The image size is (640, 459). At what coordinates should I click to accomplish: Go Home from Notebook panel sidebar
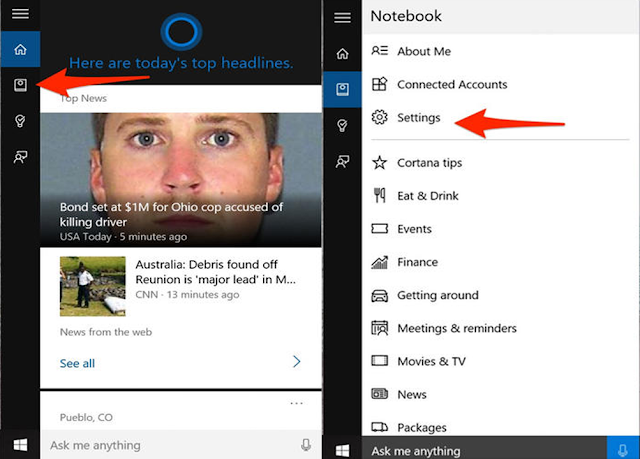pos(342,53)
